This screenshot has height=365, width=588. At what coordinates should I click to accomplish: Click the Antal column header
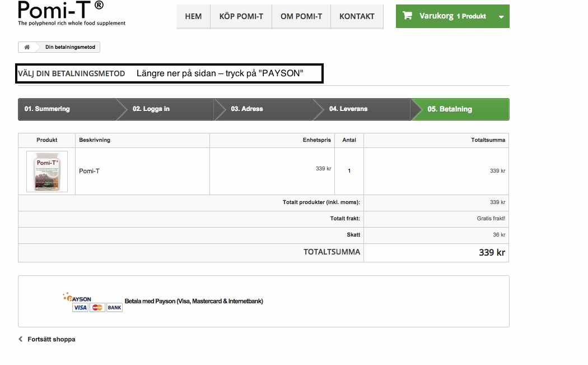tap(349, 140)
